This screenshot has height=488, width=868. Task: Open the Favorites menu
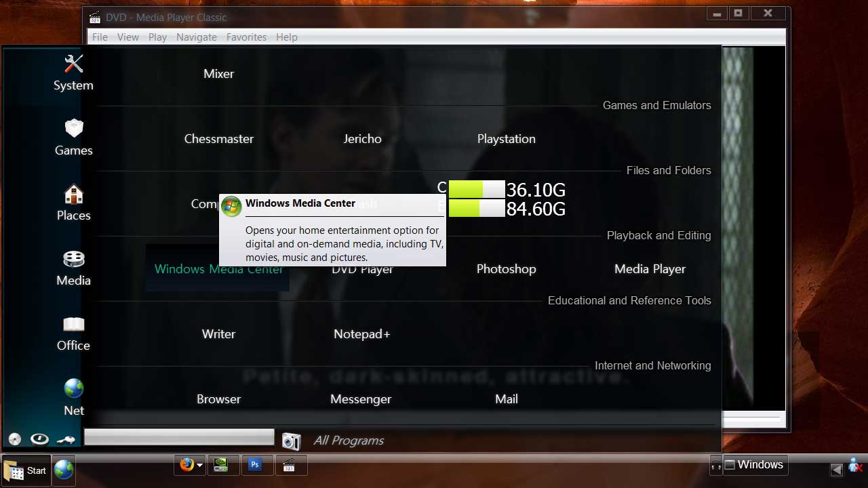[246, 37]
